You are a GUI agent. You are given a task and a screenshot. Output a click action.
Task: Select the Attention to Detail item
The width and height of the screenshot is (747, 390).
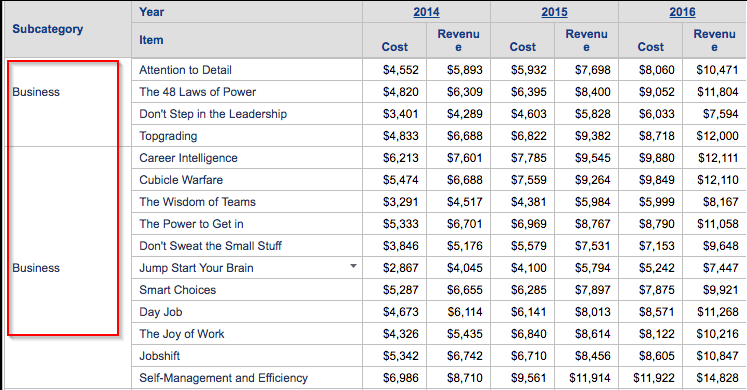tap(185, 70)
